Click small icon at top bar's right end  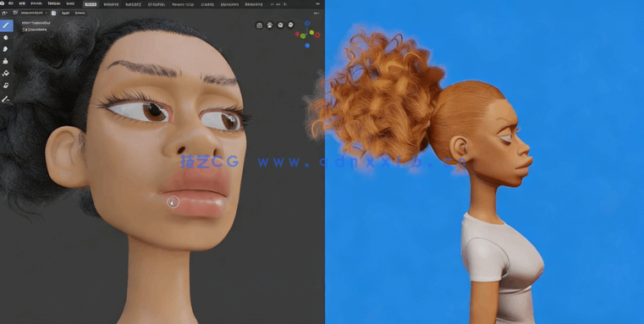[x=317, y=3]
